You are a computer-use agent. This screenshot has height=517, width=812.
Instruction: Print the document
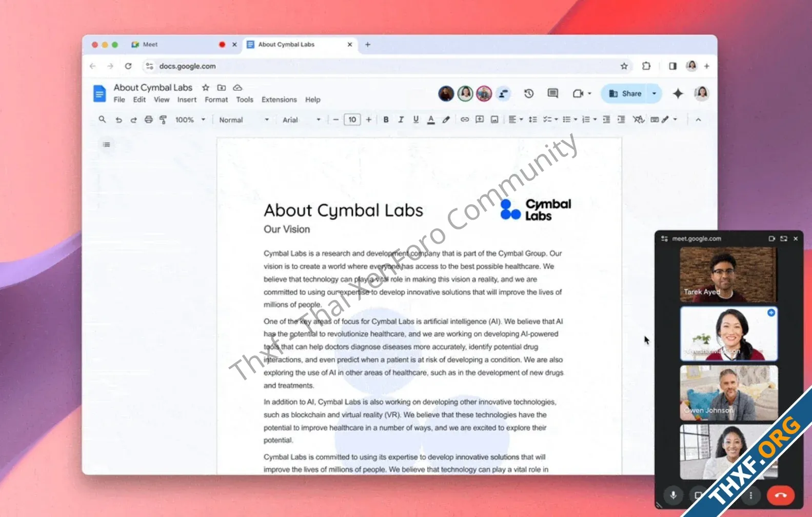(x=148, y=120)
